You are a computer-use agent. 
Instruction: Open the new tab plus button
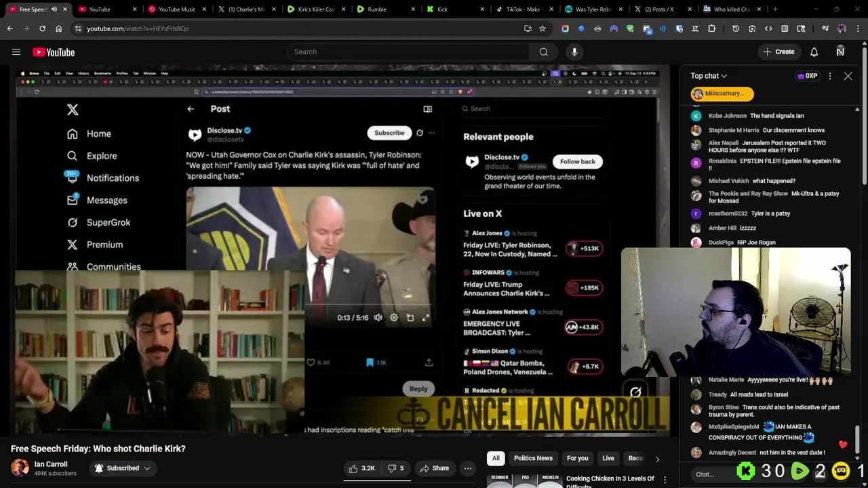pyautogui.click(x=775, y=9)
